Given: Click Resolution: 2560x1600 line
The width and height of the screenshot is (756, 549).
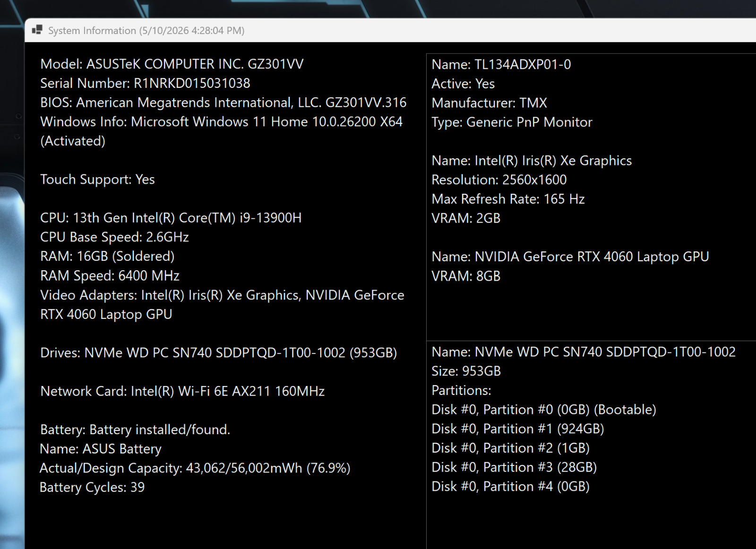Looking at the screenshot, I should [499, 180].
